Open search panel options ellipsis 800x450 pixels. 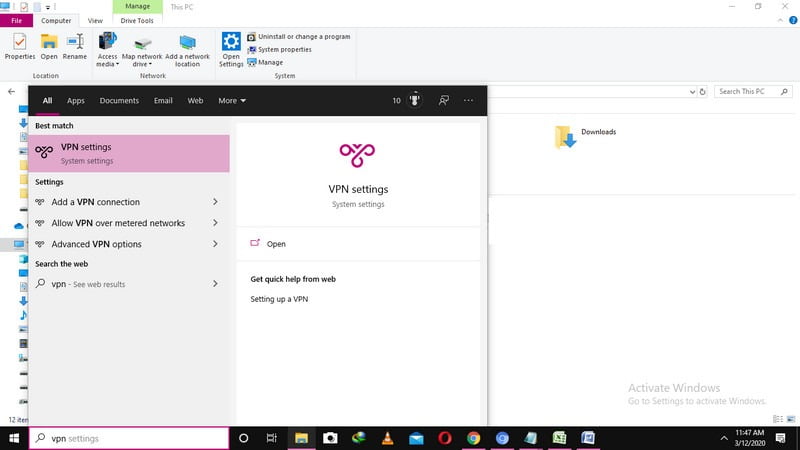(468, 101)
